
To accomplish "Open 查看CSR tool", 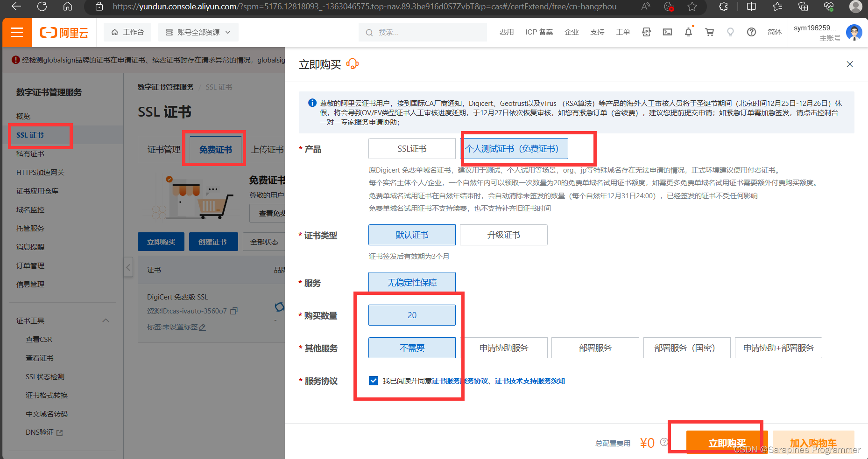I will click(39, 339).
